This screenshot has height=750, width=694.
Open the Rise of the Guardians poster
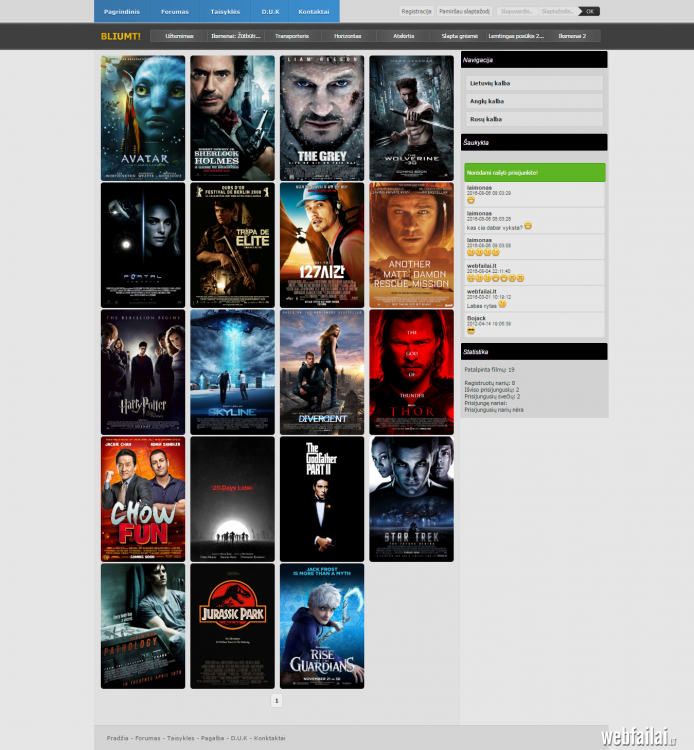coord(322,626)
